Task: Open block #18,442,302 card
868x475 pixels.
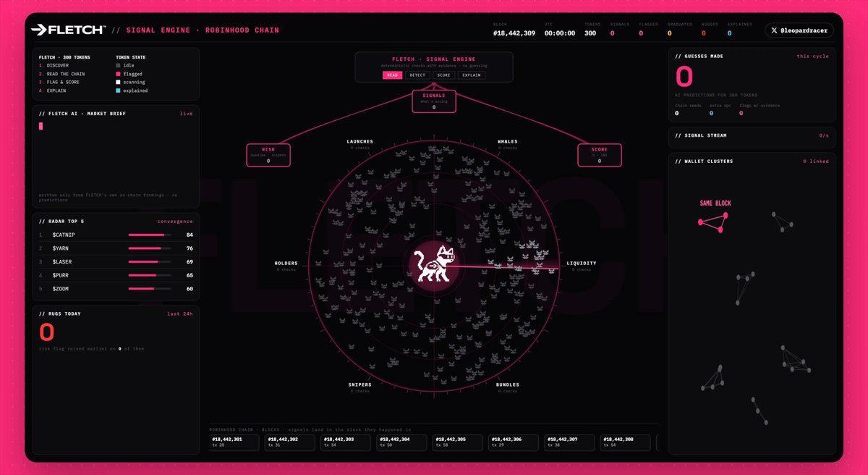Action: pos(289,442)
